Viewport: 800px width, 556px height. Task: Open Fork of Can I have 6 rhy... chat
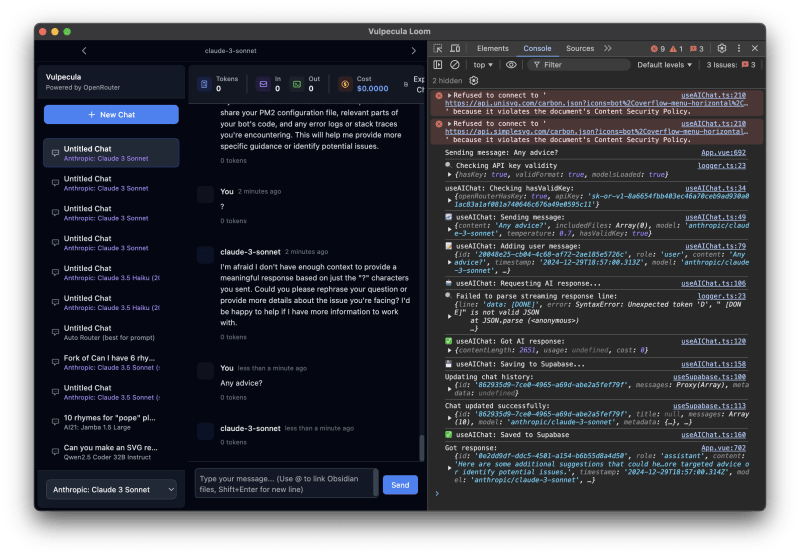[x=111, y=362]
